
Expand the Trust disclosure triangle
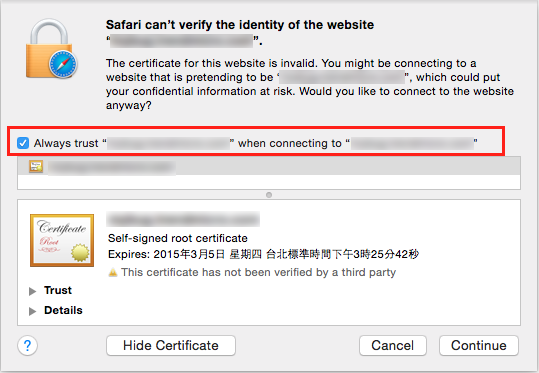[33, 291]
